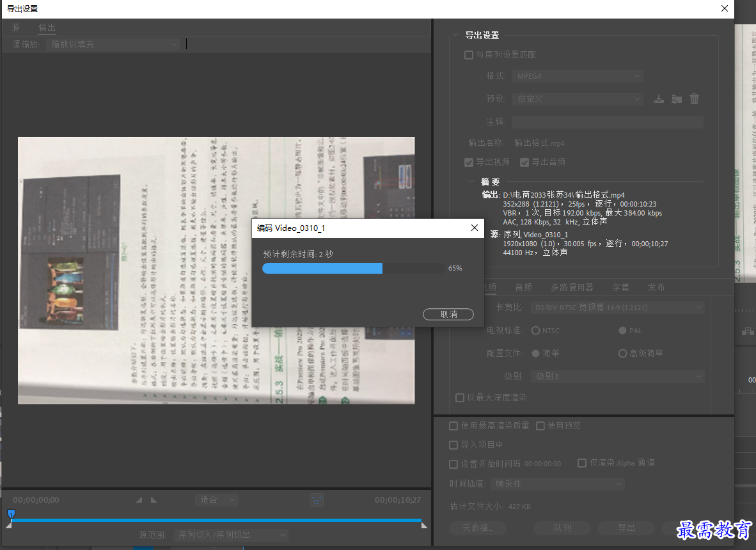
Task: Collapse the 导出设置 section
Action: click(455, 35)
